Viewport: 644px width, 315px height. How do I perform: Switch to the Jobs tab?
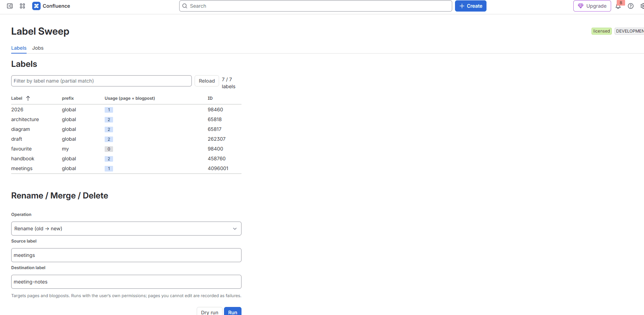pyautogui.click(x=38, y=48)
